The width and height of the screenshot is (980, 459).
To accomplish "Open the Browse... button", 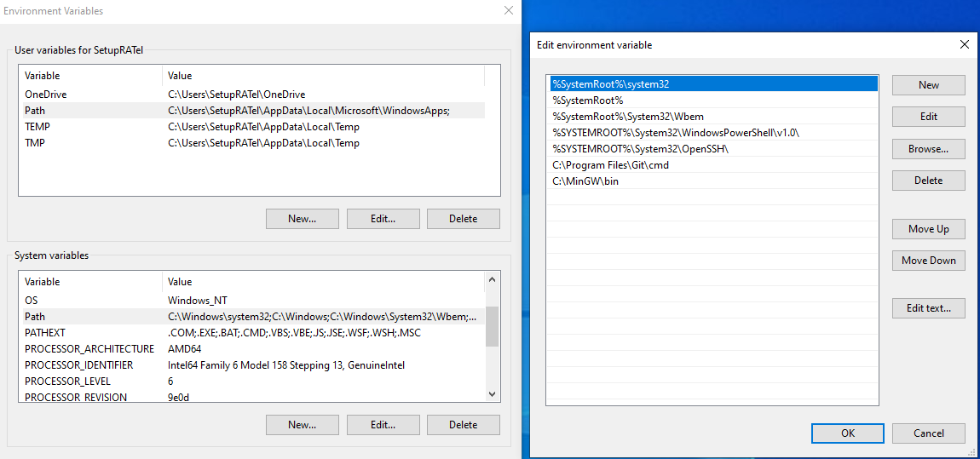I will [928, 149].
